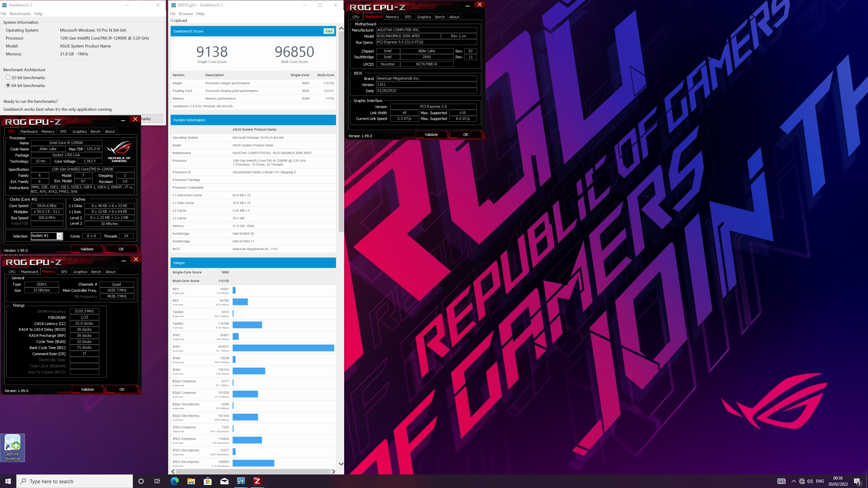The image size is (868, 488).
Task: Click Validate in CPU-Z CPU window
Action: (87, 249)
